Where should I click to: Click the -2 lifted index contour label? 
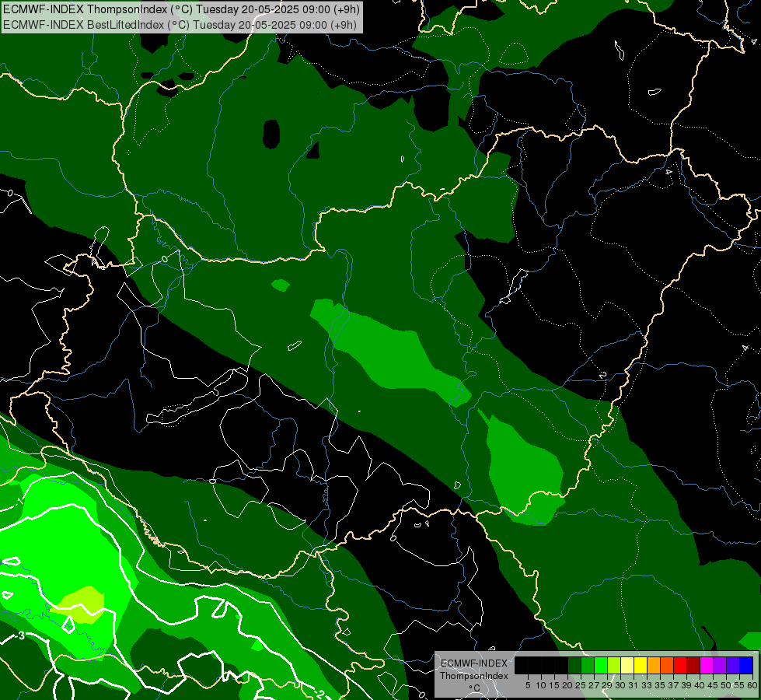click(x=319, y=694)
